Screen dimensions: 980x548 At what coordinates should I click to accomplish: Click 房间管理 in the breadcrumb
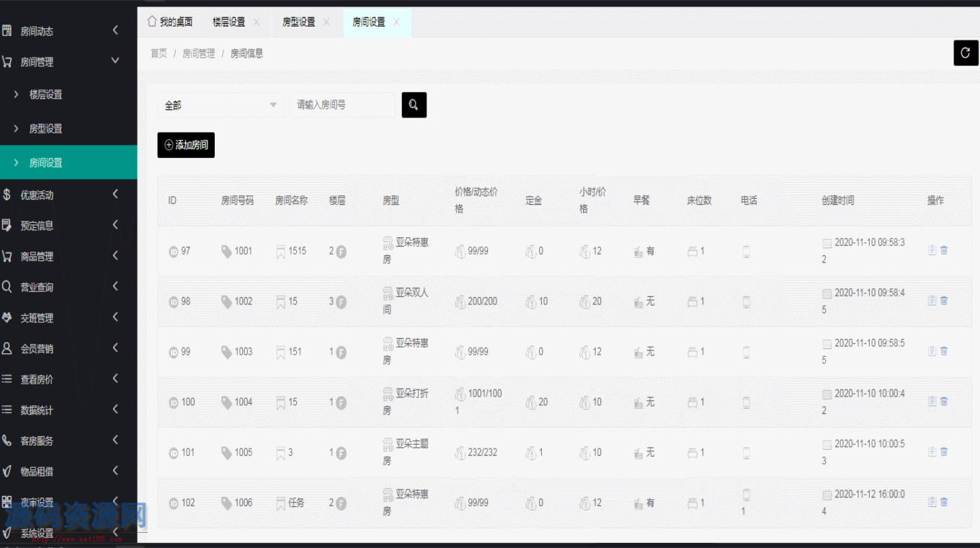tap(198, 53)
